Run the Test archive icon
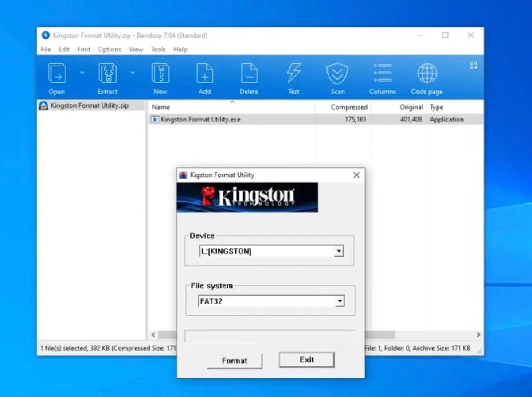The width and height of the screenshot is (532, 397). (x=293, y=74)
